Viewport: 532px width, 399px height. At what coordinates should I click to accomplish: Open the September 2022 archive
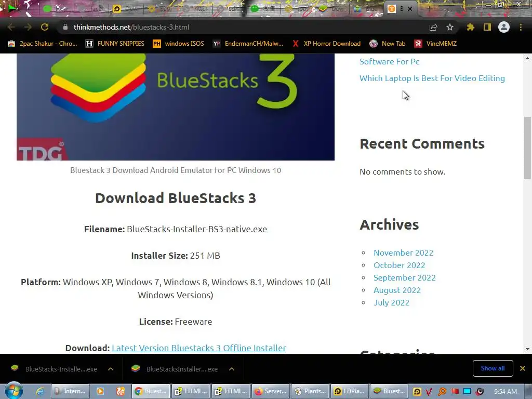click(x=404, y=277)
